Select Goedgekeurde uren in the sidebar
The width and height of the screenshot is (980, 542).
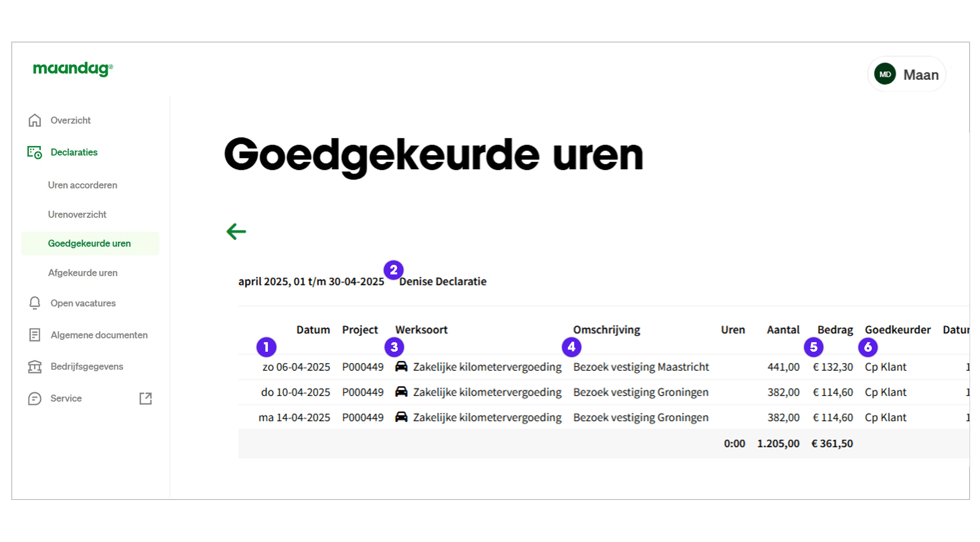click(90, 243)
